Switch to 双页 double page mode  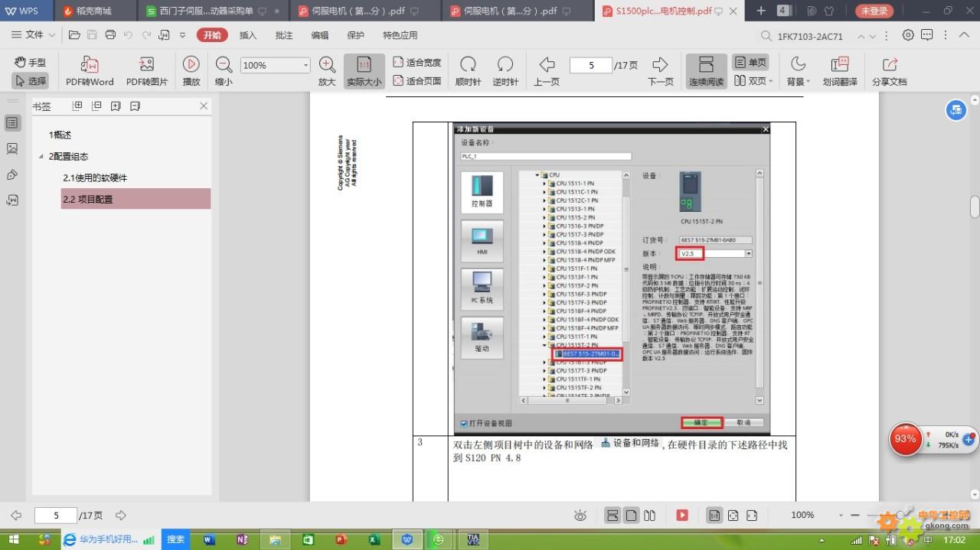[x=753, y=81]
